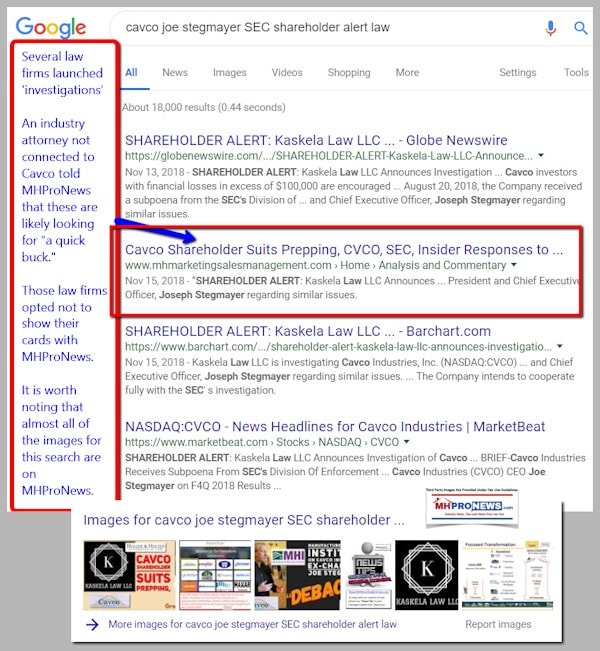Open the Barchart.com Kaskela Law result
Viewport: 600px width, 651px height.
point(308,331)
